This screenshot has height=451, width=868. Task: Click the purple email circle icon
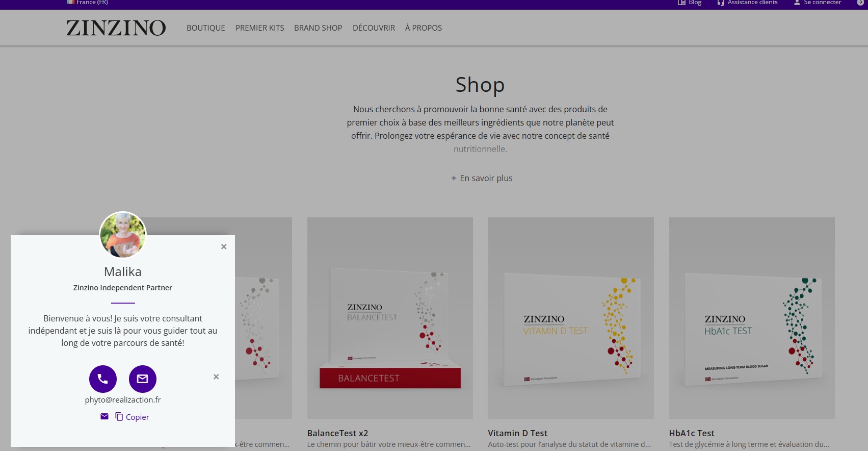click(x=143, y=379)
